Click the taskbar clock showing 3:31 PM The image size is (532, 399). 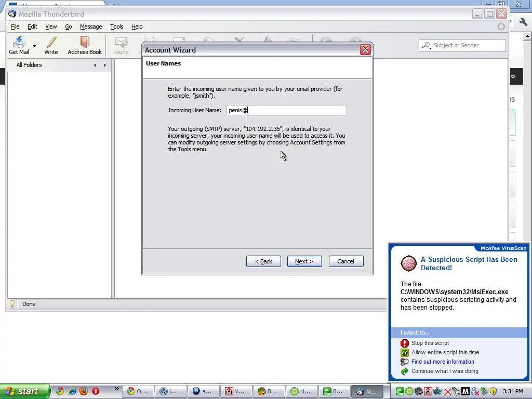click(x=513, y=391)
